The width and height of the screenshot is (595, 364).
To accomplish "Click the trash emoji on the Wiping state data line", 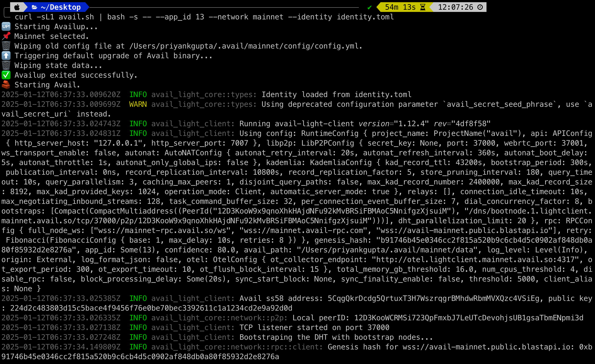I will pyautogui.click(x=6, y=65).
